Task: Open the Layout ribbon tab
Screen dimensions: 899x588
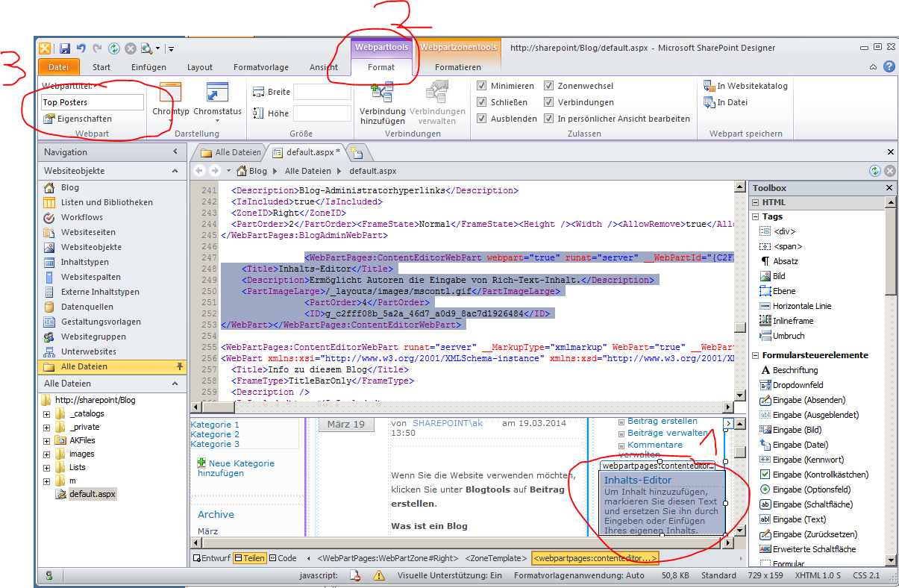Action: point(200,67)
